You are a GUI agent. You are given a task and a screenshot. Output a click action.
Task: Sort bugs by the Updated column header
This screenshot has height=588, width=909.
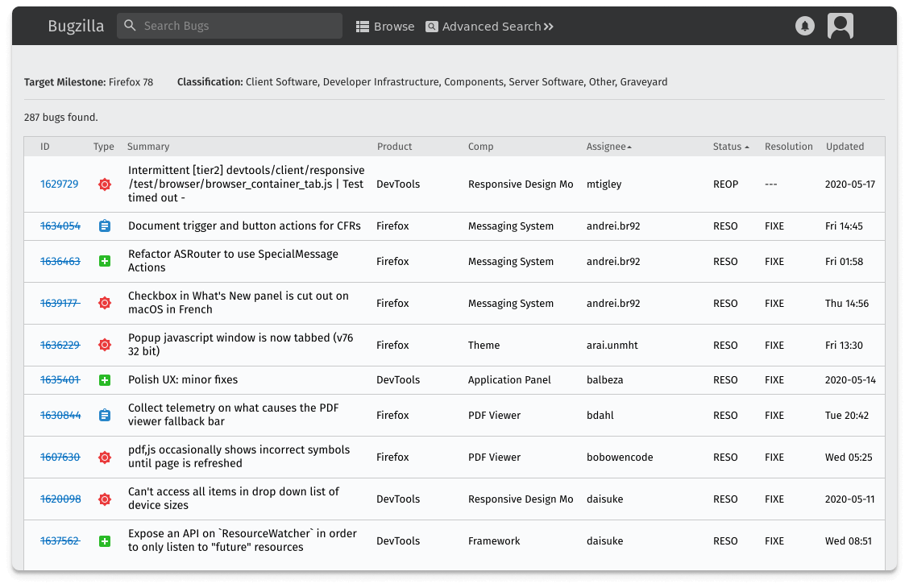[845, 147]
